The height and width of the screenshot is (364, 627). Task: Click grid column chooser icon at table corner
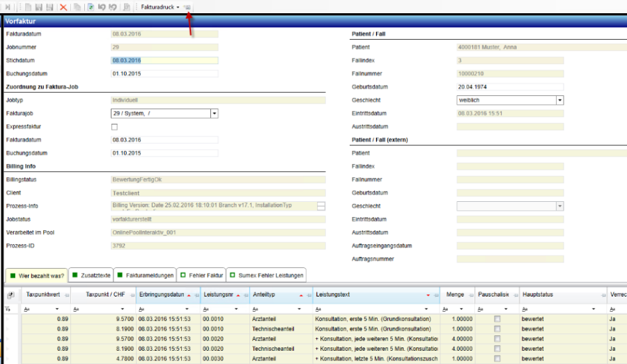tap(10, 295)
